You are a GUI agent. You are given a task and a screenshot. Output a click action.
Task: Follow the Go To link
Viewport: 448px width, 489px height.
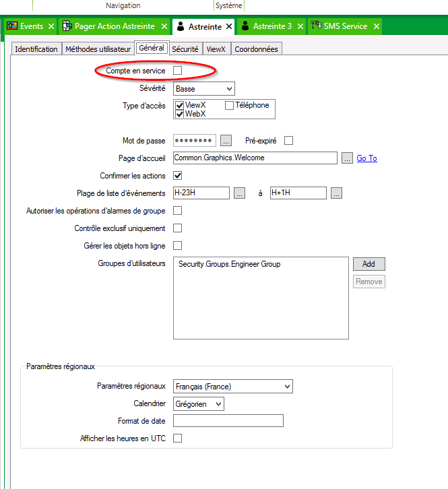(x=366, y=158)
